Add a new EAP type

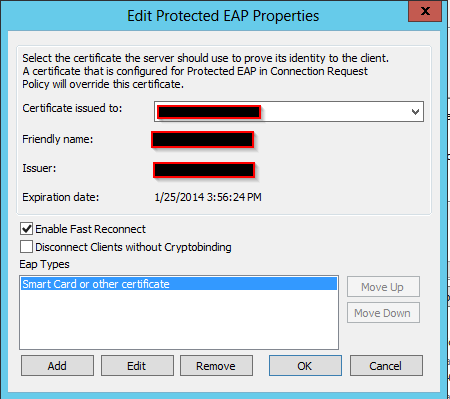click(57, 366)
